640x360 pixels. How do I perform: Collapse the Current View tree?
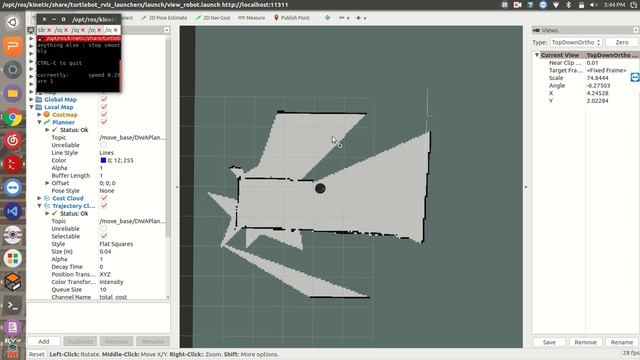pyautogui.click(x=537, y=55)
